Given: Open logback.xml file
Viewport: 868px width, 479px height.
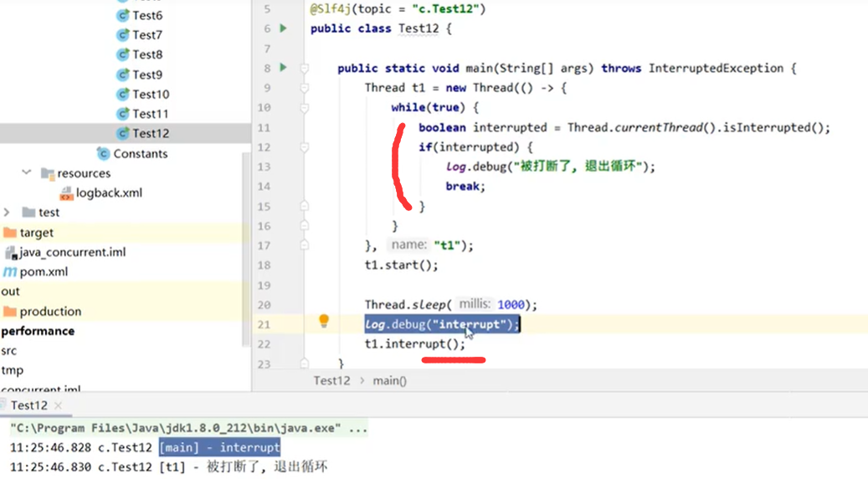Looking at the screenshot, I should (109, 193).
